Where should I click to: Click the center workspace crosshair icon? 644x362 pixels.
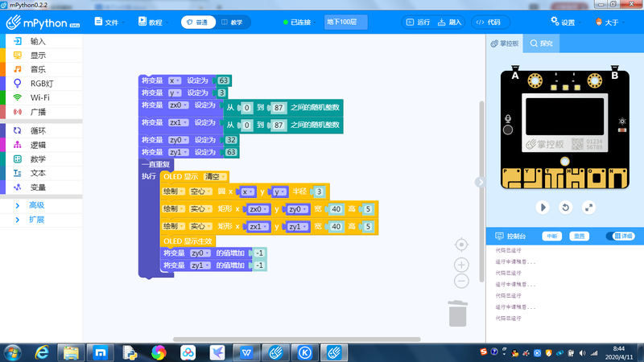[461, 244]
